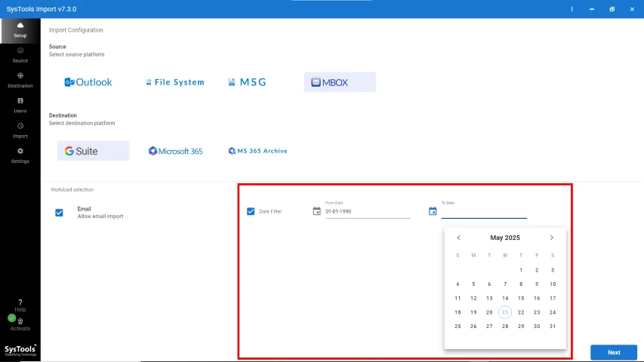Select day 18 in calendar

(458, 312)
